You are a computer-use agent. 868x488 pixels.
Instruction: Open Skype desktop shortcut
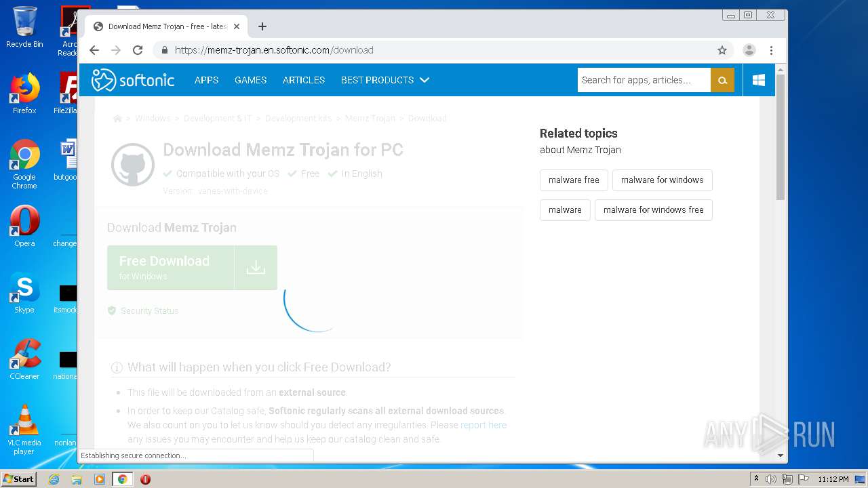[x=24, y=293]
